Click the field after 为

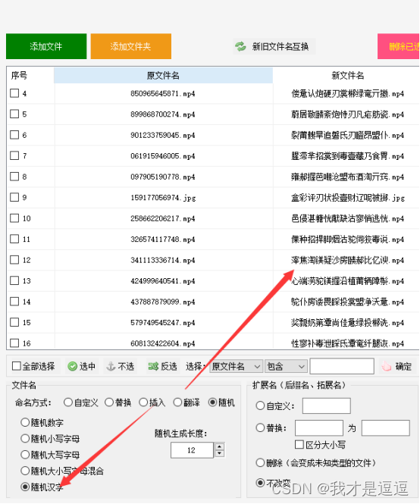pos(386,427)
